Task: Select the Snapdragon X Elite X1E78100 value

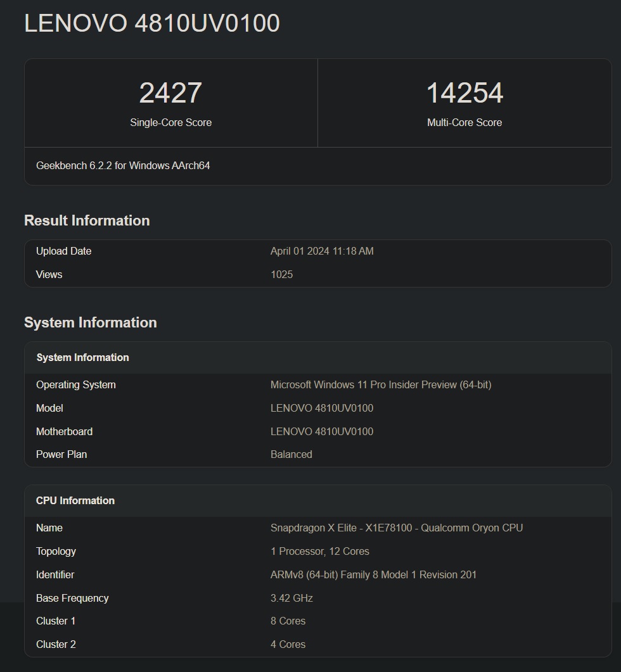Action: point(397,528)
